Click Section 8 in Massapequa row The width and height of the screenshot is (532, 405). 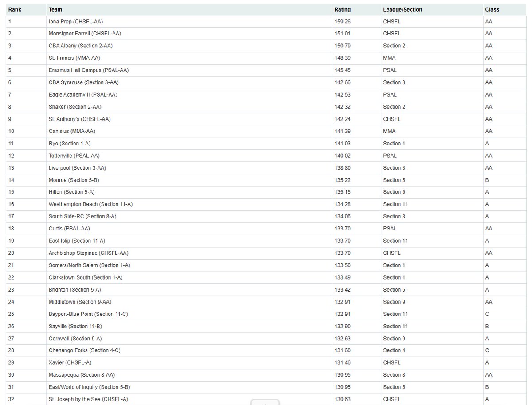coord(394,375)
